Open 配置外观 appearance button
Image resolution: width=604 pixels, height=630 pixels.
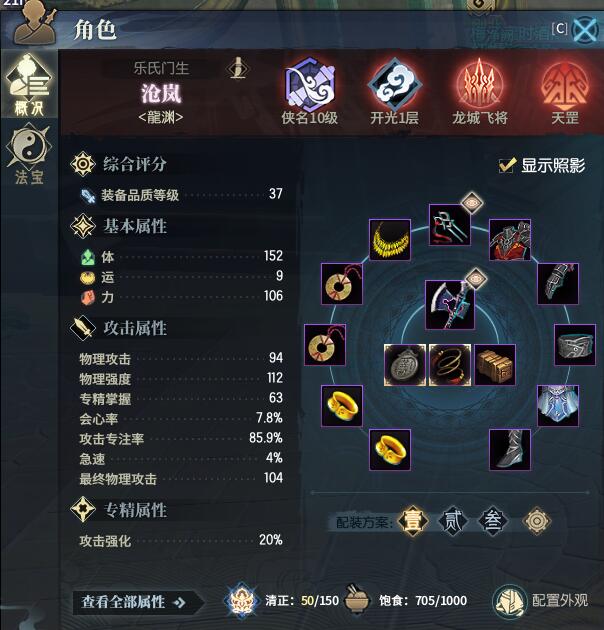(x=541, y=601)
